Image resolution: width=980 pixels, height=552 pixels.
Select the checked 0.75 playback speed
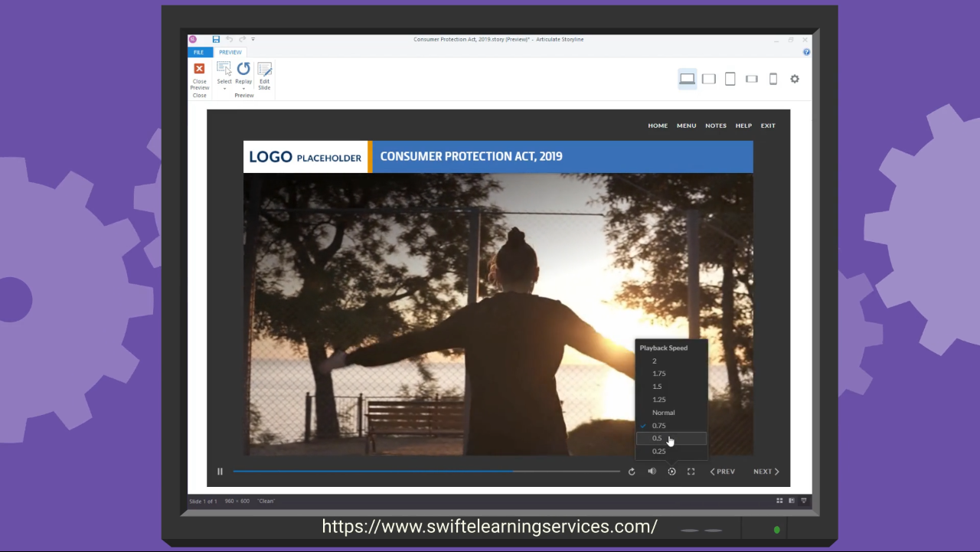pos(671,426)
